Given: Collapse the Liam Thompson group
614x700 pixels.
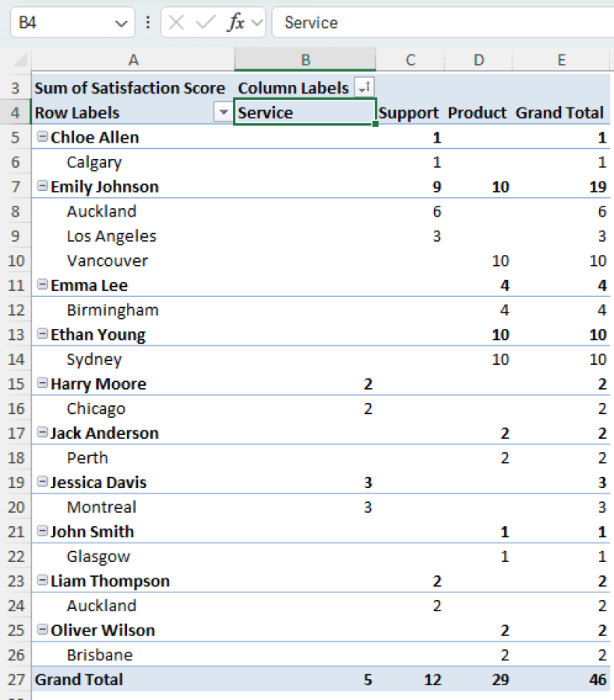Looking at the screenshot, I should pyautogui.click(x=42, y=581).
